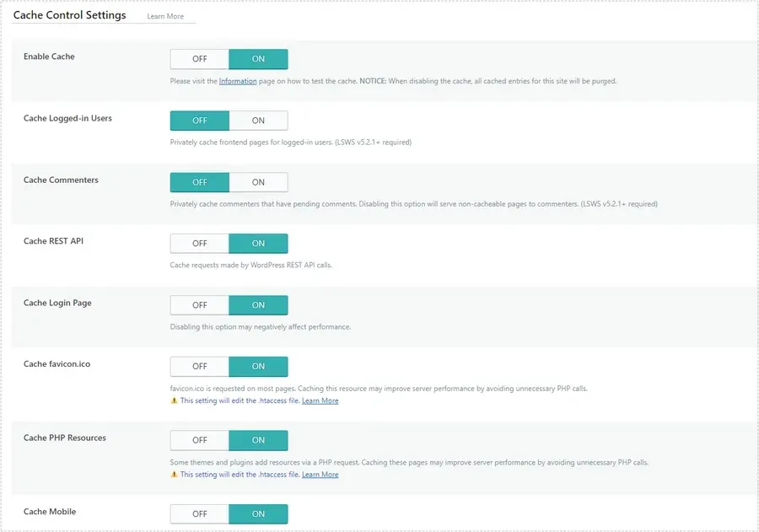The height and width of the screenshot is (532, 759).
Task: Click the Cache Control Settings heading
Action: coord(70,15)
